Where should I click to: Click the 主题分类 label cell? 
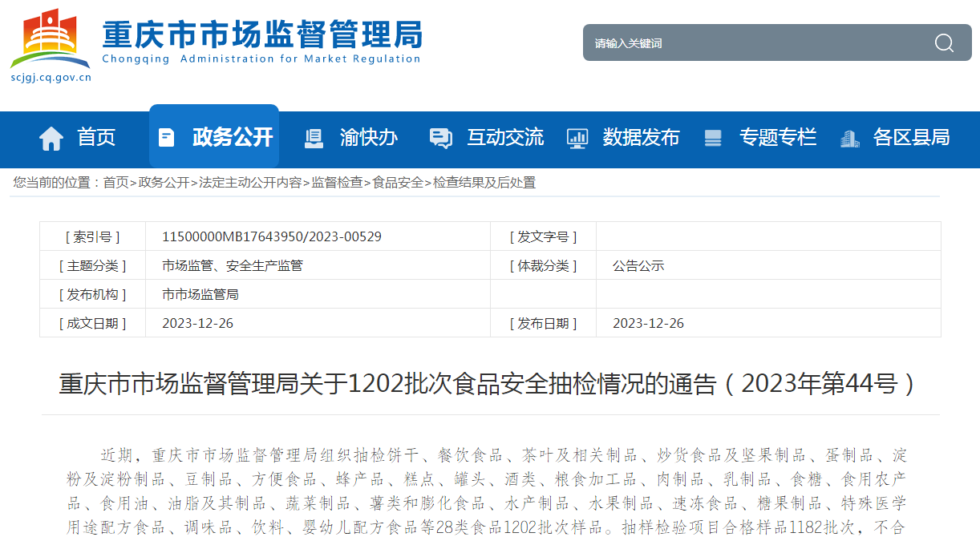pyautogui.click(x=92, y=265)
